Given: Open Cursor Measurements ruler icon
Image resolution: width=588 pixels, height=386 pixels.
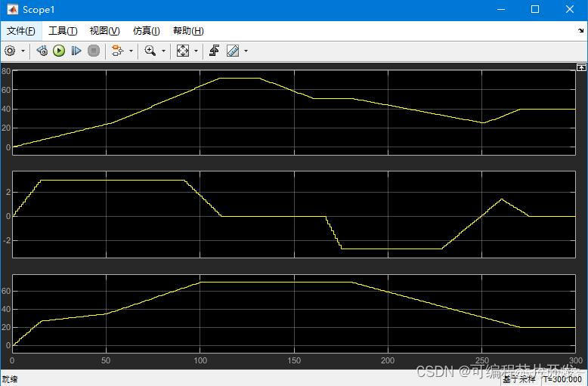Looking at the screenshot, I should pos(233,51).
